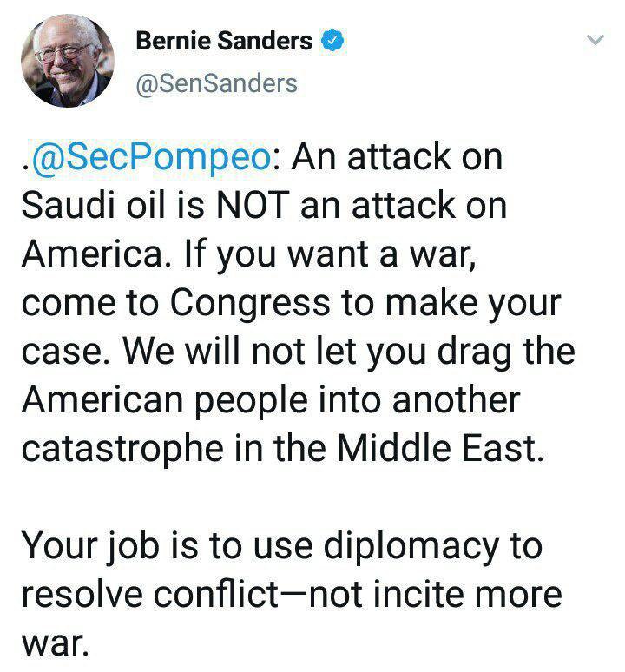
Task: Visit the @SenSanders handle
Action: point(217,83)
